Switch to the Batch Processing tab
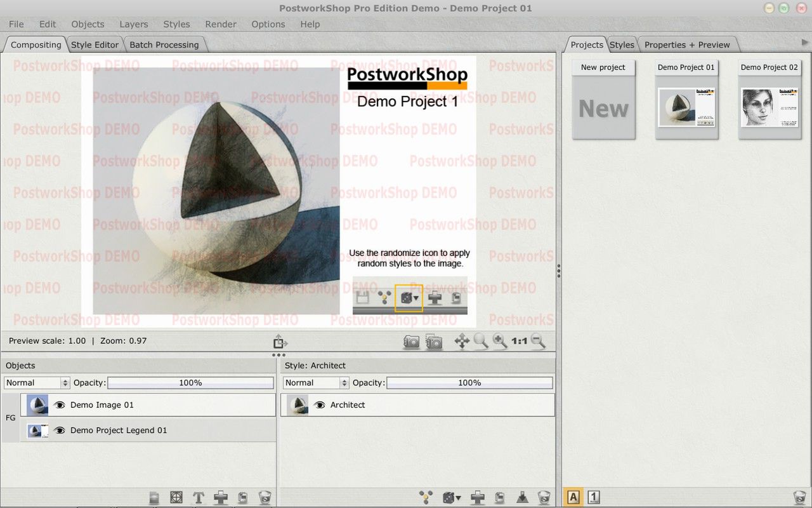 coord(164,44)
